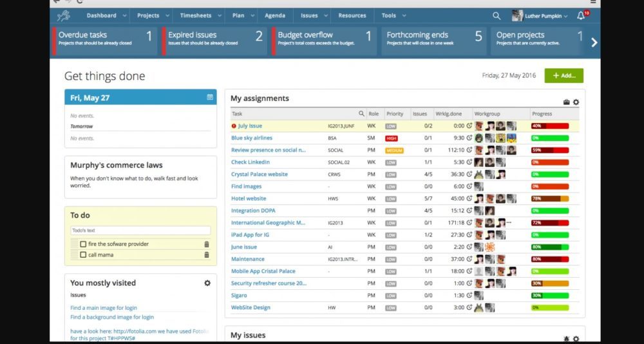This screenshot has width=644, height=344.
Task: Expand the Projects menu dropdown
Action: (153, 15)
